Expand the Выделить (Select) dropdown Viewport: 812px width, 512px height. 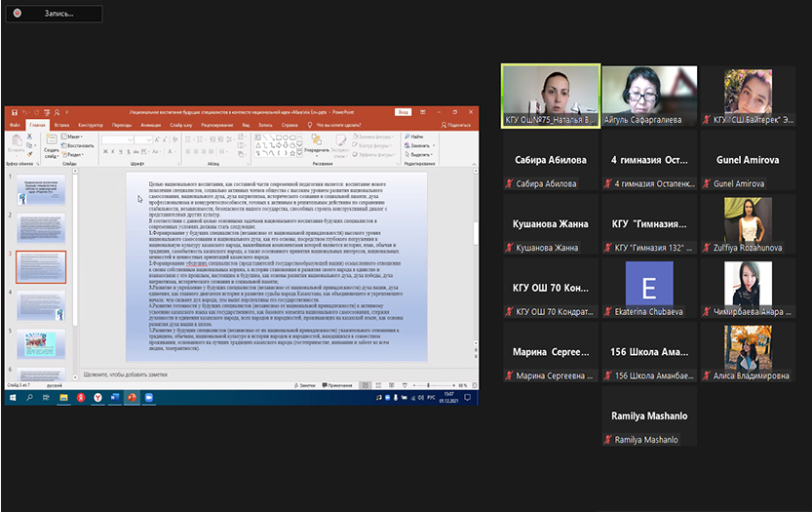click(x=419, y=154)
